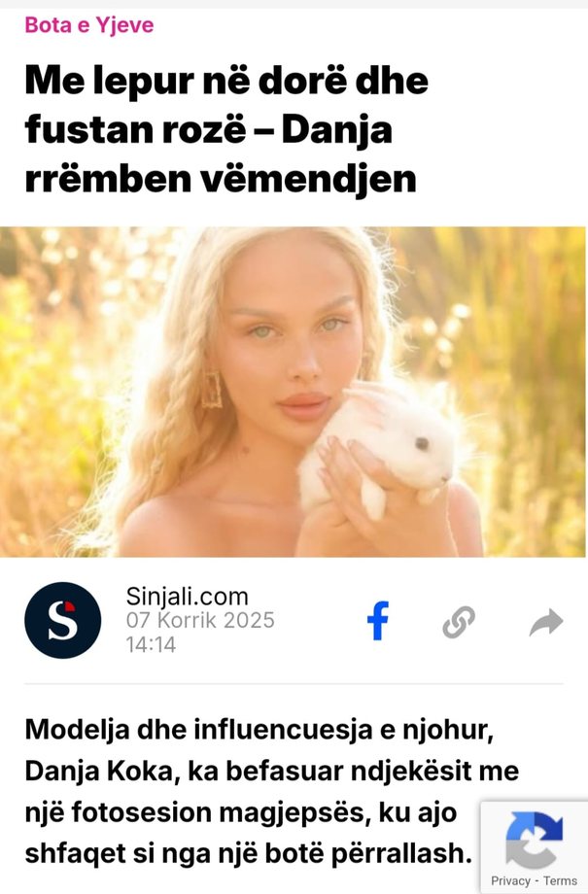Viewport: 588px width, 894px height.
Task: Click the headline words rrëmben vëmendjen
Action: (x=221, y=179)
